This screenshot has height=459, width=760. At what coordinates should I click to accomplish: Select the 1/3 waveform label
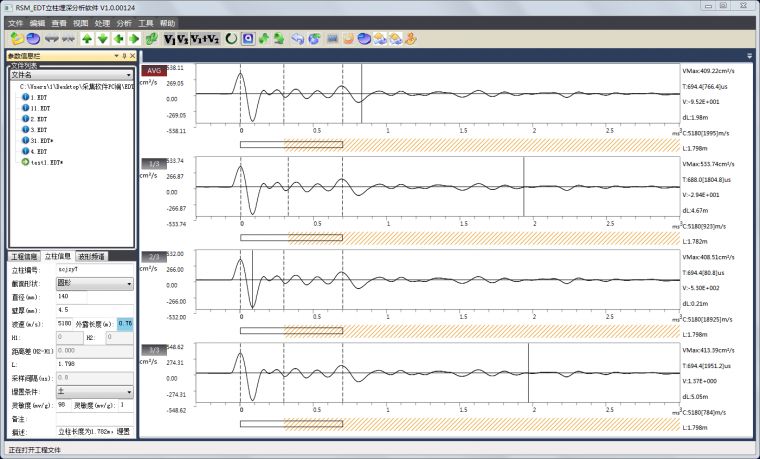click(x=153, y=162)
